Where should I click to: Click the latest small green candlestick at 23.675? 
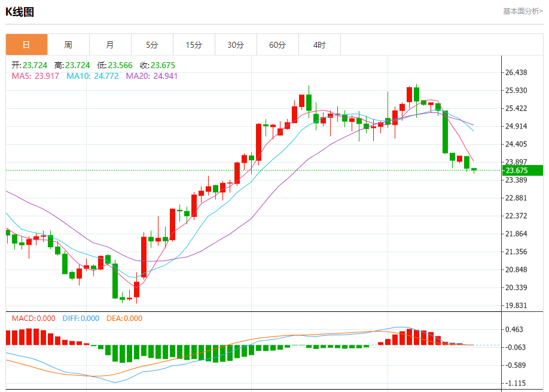coord(474,170)
